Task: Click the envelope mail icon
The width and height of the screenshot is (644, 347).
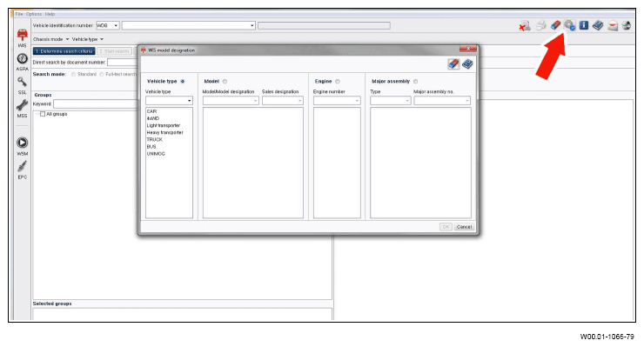Action: 613,26
